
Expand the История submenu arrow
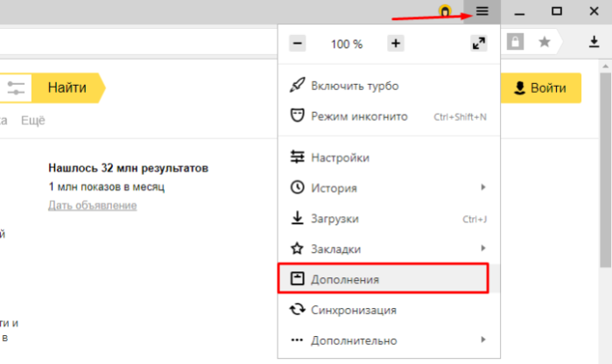click(x=483, y=187)
